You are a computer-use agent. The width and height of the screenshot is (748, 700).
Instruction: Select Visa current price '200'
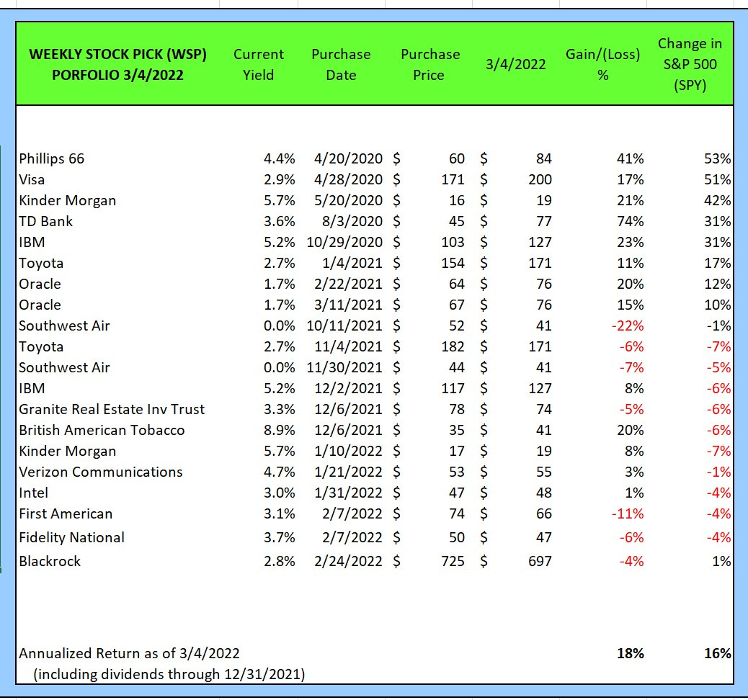pos(540,179)
